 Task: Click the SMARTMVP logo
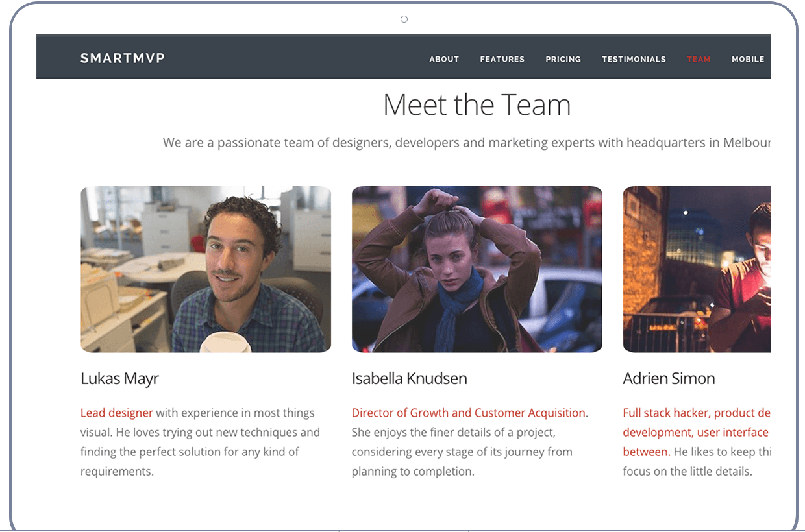click(x=123, y=58)
